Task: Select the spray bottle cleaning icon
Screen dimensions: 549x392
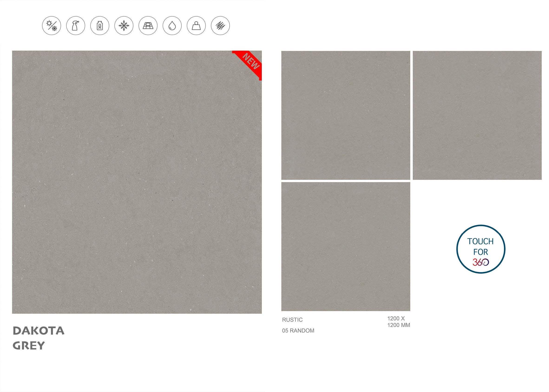Action: point(76,26)
